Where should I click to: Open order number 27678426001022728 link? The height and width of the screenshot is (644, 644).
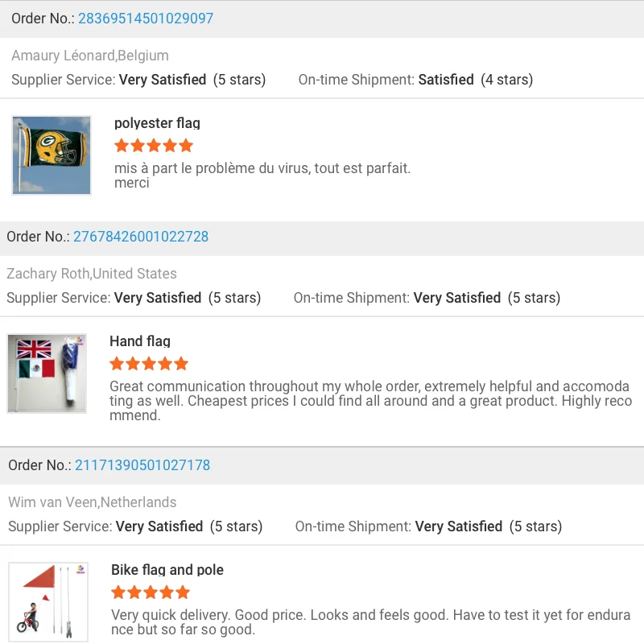coord(141,237)
